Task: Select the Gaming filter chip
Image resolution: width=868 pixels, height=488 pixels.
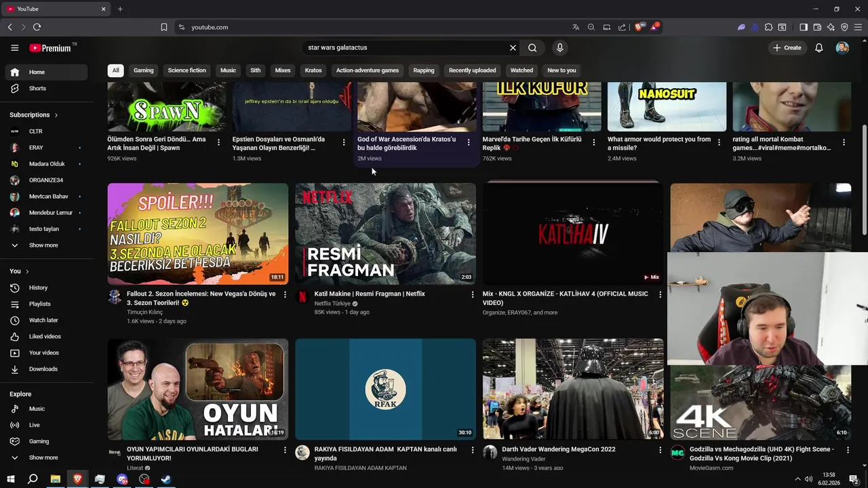Action: pyautogui.click(x=143, y=70)
